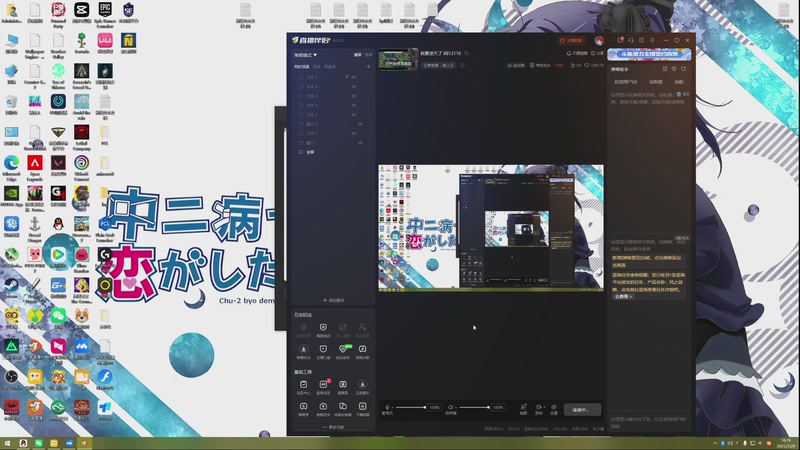The width and height of the screenshot is (800, 450).
Task: Click the 分享 share button
Action: point(597,53)
